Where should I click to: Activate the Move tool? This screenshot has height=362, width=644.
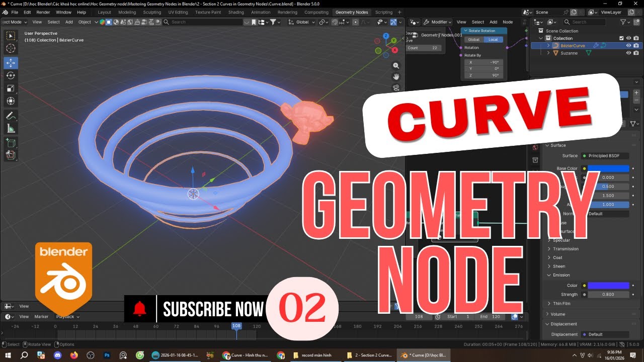point(11,63)
